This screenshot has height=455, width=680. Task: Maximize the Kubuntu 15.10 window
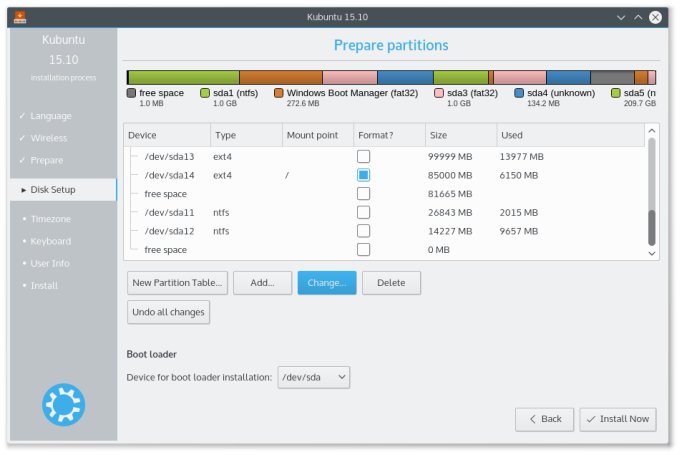click(638, 17)
